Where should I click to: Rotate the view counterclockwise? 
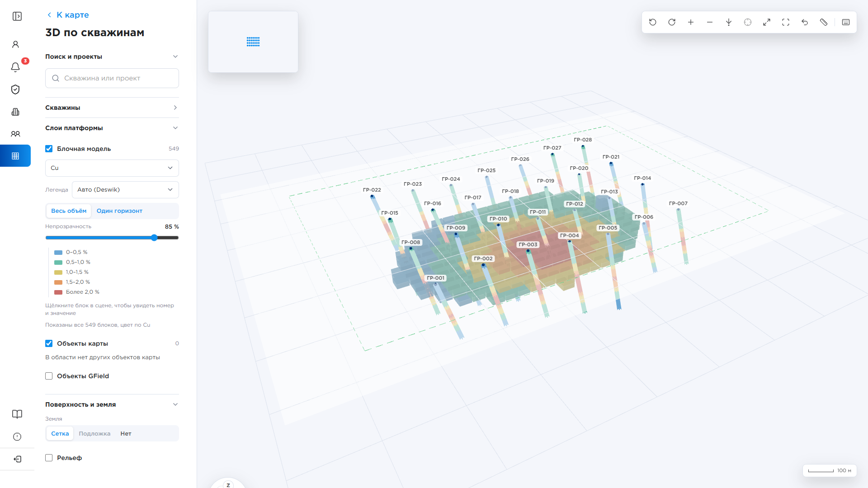pyautogui.click(x=652, y=22)
